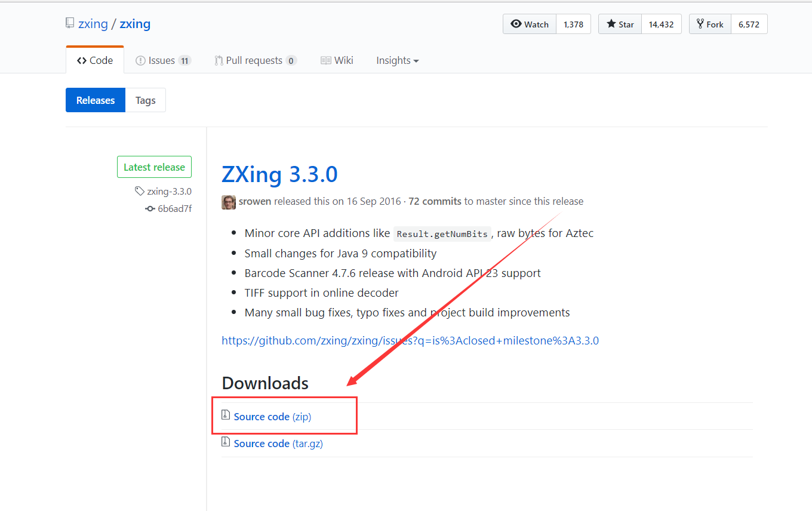Click the fork icon on Fork button

pyautogui.click(x=700, y=24)
